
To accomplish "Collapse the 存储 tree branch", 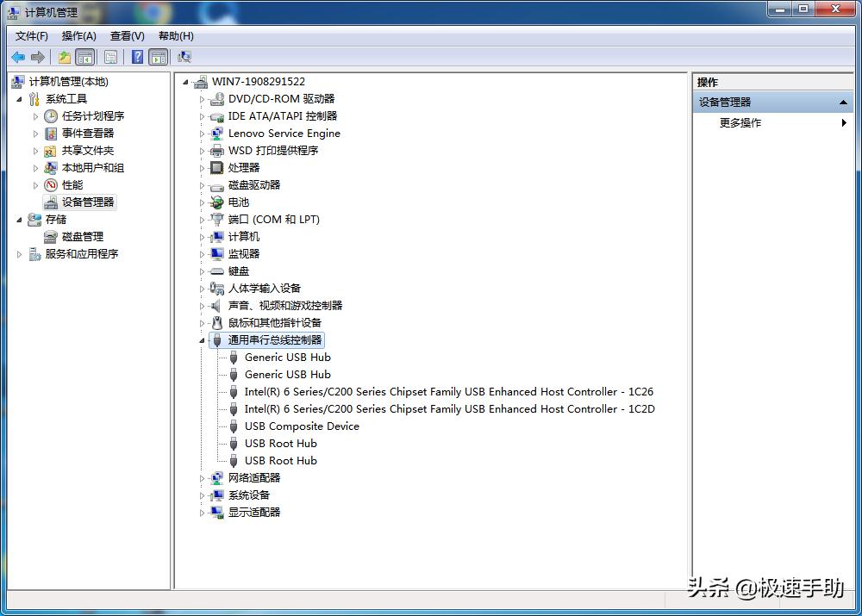I will [x=19, y=219].
